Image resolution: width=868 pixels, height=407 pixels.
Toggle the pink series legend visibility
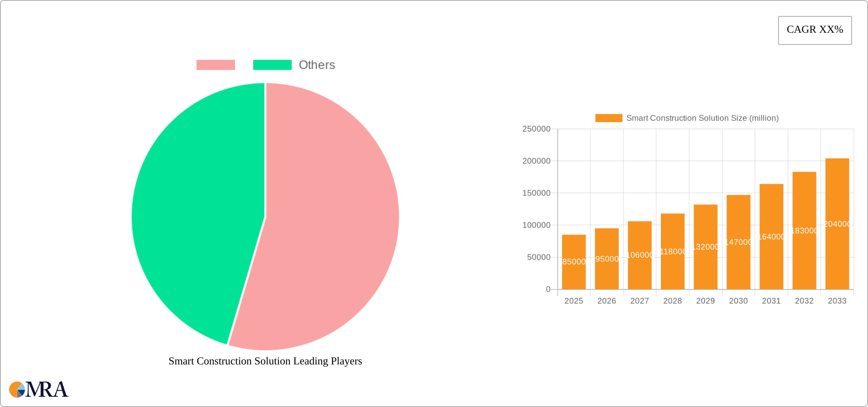tap(216, 65)
